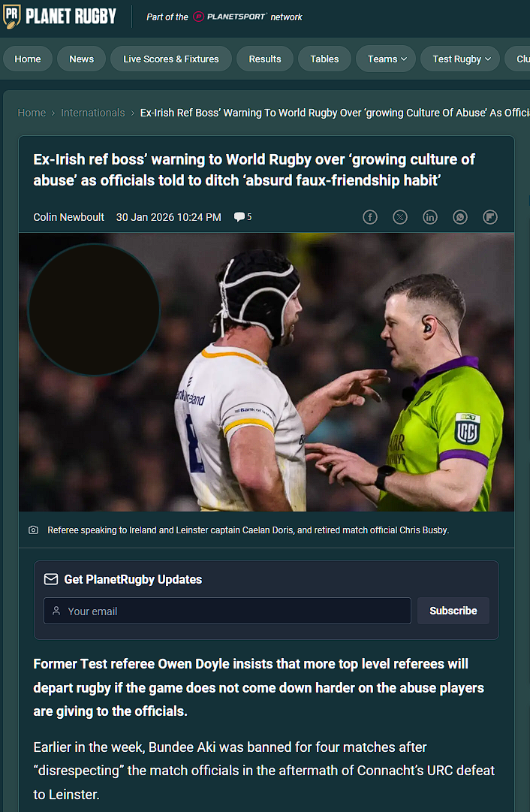530x812 pixels.
Task: Open the comments bubble showing 5
Action: [x=242, y=217]
